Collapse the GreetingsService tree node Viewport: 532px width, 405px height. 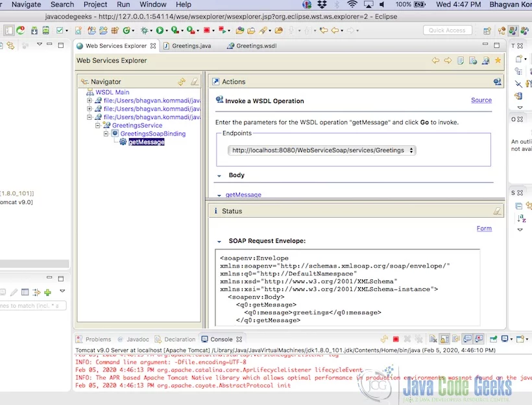[x=98, y=125]
